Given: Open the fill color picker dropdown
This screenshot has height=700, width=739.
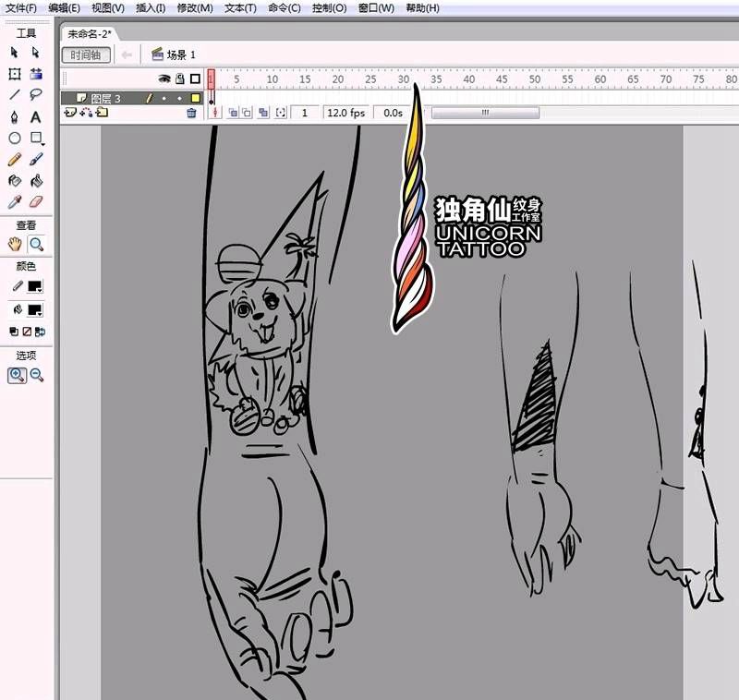Looking at the screenshot, I should click(x=34, y=310).
